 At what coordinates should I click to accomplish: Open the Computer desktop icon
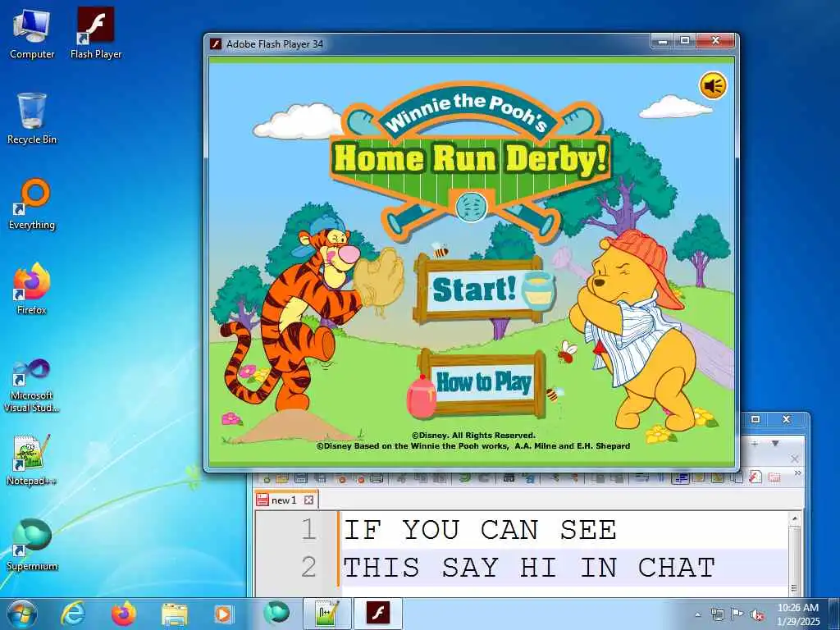(32, 34)
